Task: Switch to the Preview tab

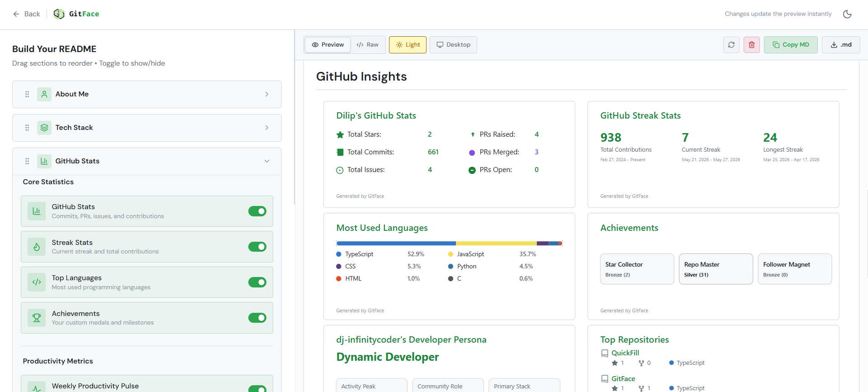Action: point(328,45)
